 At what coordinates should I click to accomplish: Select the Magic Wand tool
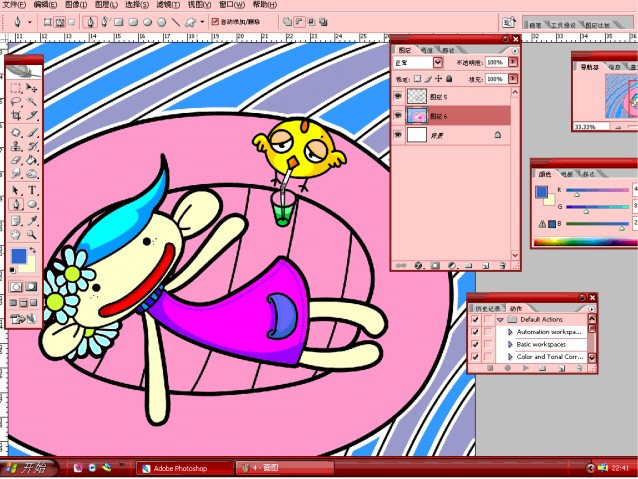[31, 101]
